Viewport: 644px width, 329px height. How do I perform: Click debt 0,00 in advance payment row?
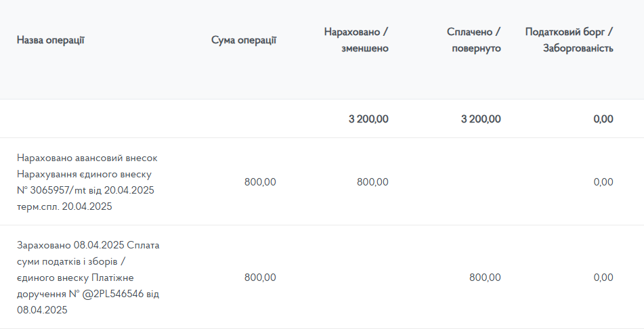(x=603, y=182)
